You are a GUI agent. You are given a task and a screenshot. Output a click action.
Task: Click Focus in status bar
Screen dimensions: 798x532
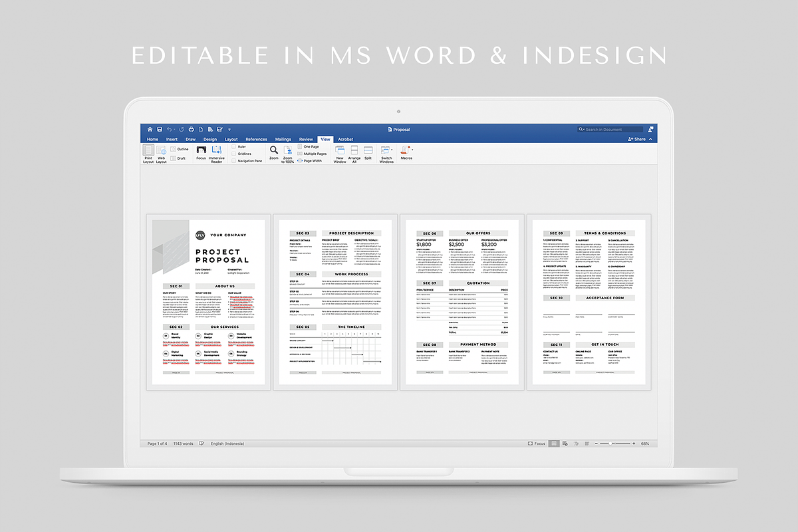click(x=536, y=444)
